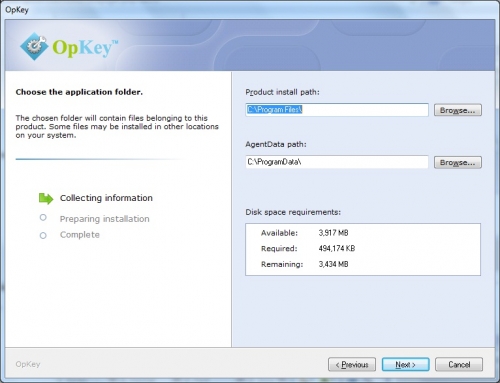The width and height of the screenshot is (500, 383).
Task: Click the OpKey window title text
Action: coord(17,10)
